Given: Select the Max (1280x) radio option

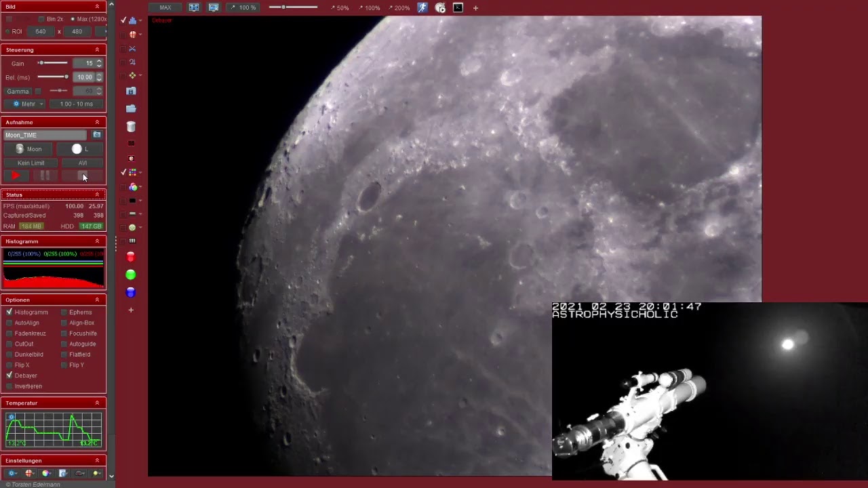Looking at the screenshot, I should pyautogui.click(x=73, y=19).
